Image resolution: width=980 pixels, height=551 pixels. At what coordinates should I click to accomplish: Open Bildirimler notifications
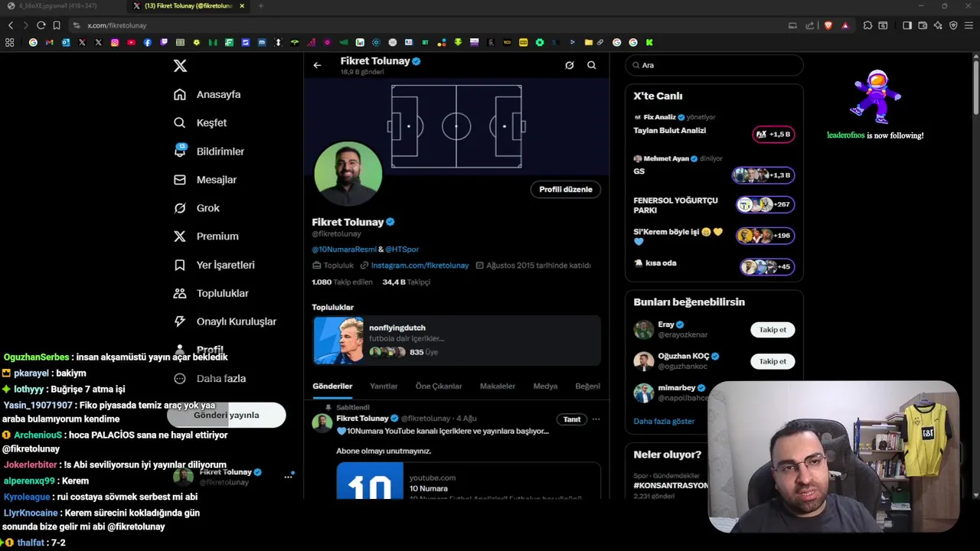pyautogui.click(x=209, y=152)
